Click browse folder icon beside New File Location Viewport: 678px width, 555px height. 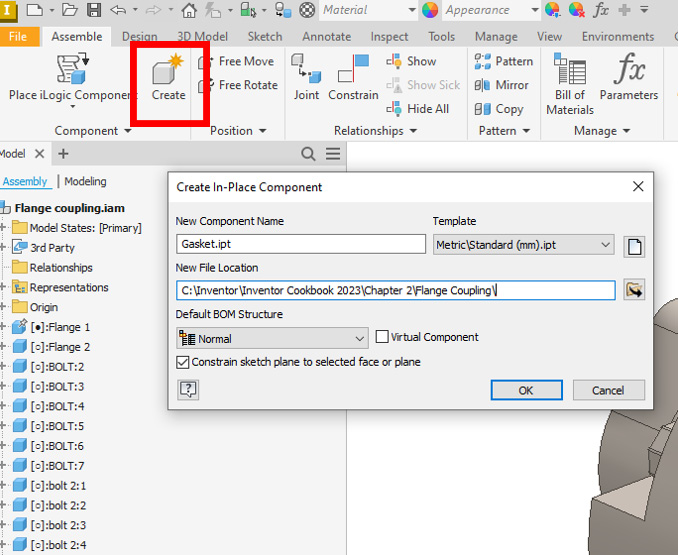(634, 290)
